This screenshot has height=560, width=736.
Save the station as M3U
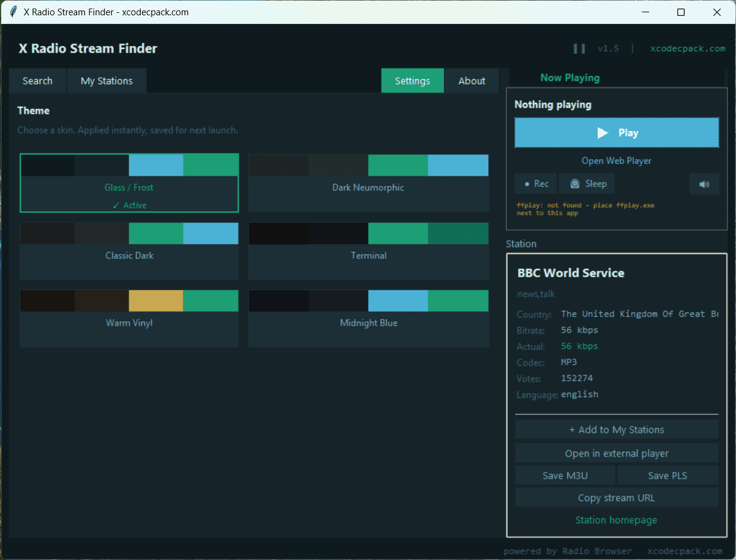(565, 476)
